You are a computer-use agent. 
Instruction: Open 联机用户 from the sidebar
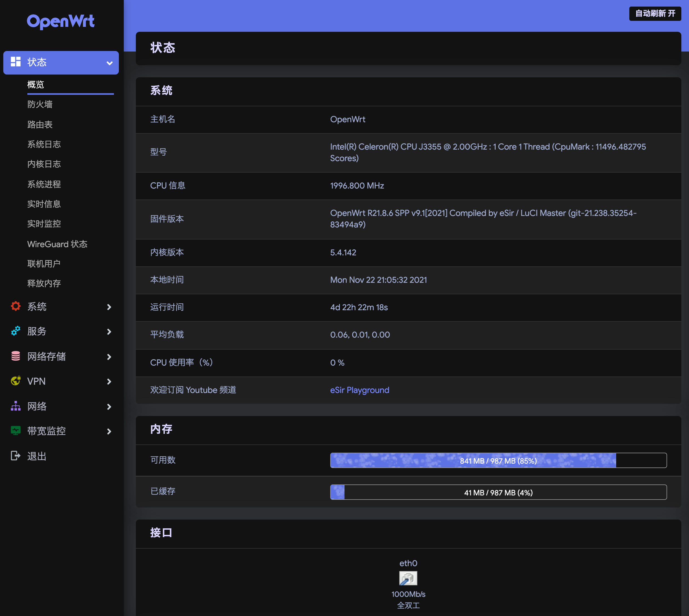[44, 264]
